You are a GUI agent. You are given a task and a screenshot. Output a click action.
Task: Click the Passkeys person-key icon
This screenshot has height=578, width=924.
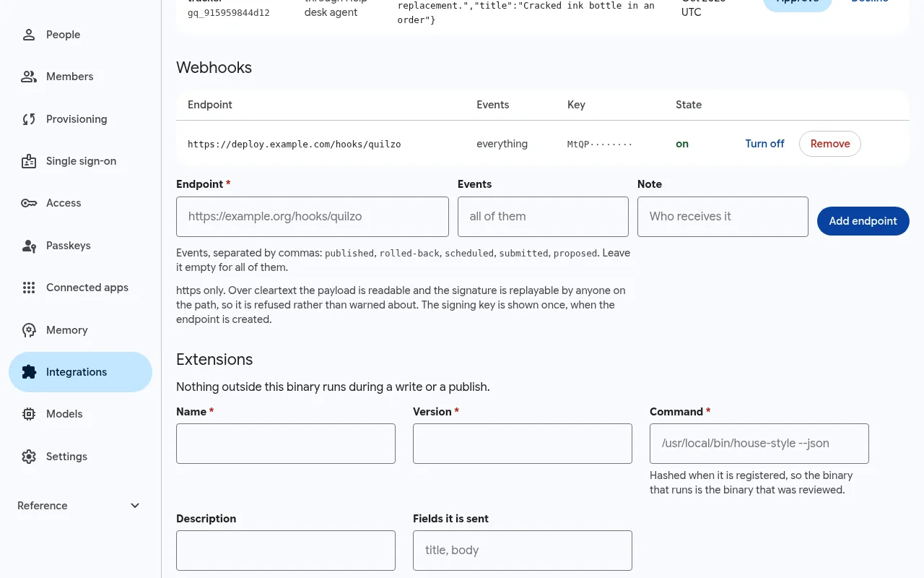[29, 246]
